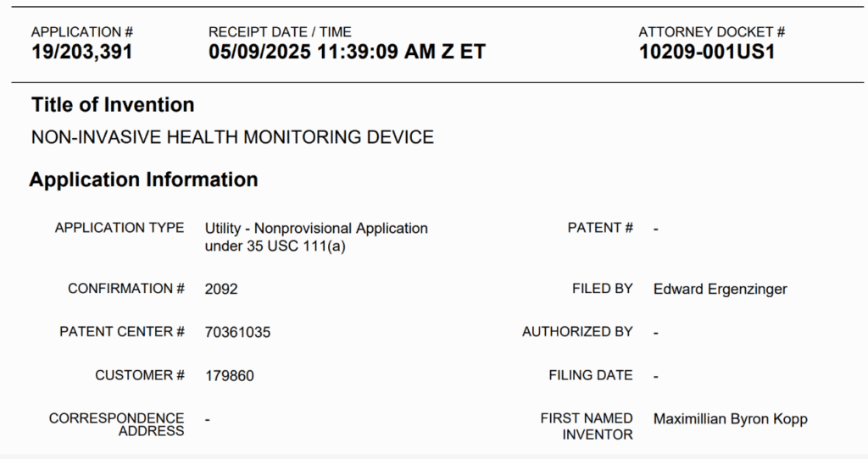The height and width of the screenshot is (459, 868).
Task: Click the Utility - Nonprovisional Application text
Action: point(316,229)
